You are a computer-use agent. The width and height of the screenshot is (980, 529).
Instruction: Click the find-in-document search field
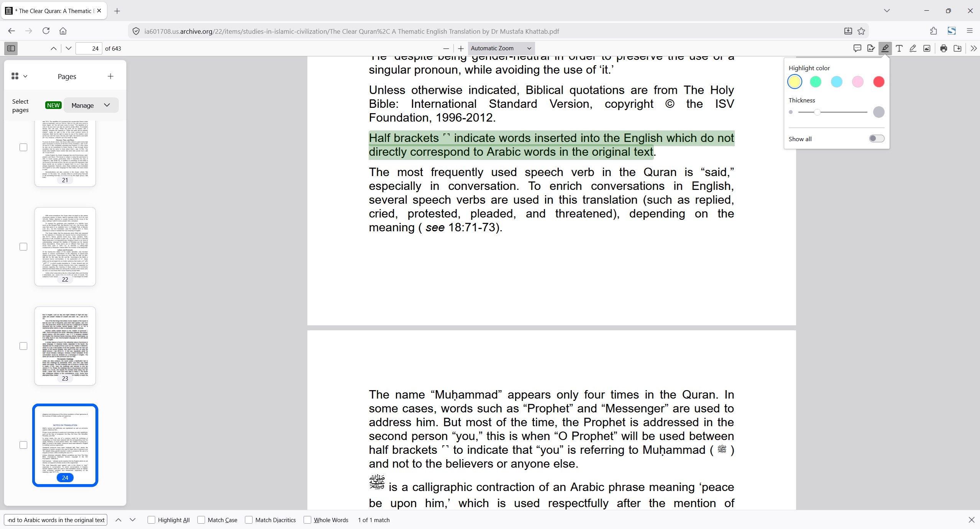pos(56,520)
